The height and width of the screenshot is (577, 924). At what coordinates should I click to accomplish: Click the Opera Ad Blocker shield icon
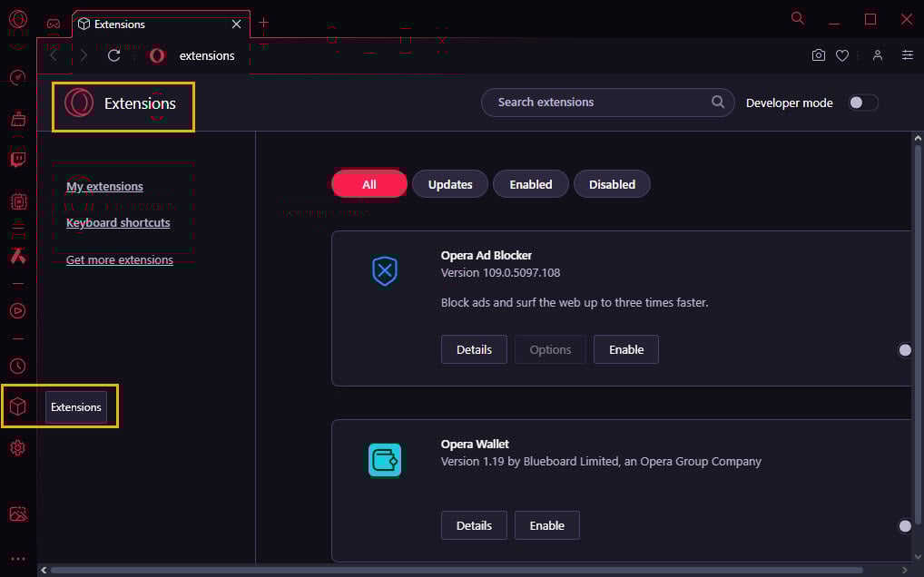(x=385, y=271)
